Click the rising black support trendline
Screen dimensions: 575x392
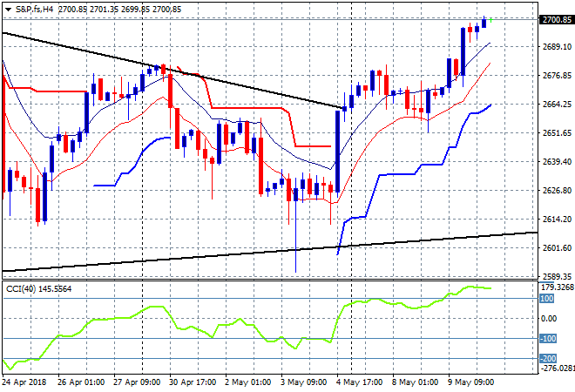261,253
